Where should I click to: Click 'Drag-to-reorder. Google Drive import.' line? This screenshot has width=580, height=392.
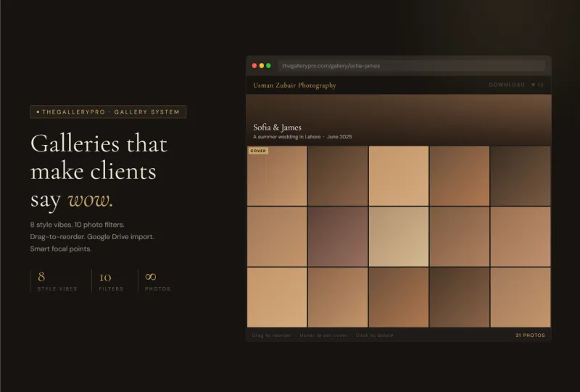click(92, 237)
